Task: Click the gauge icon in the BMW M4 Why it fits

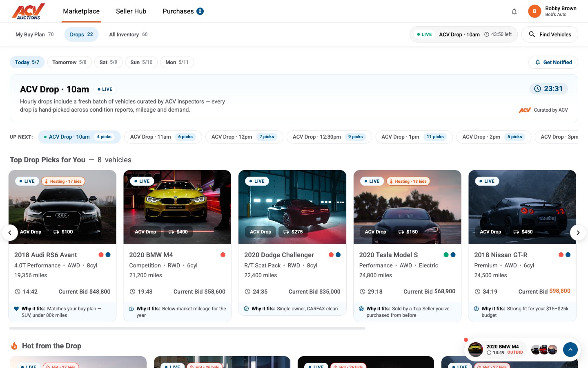Action: pos(131,309)
